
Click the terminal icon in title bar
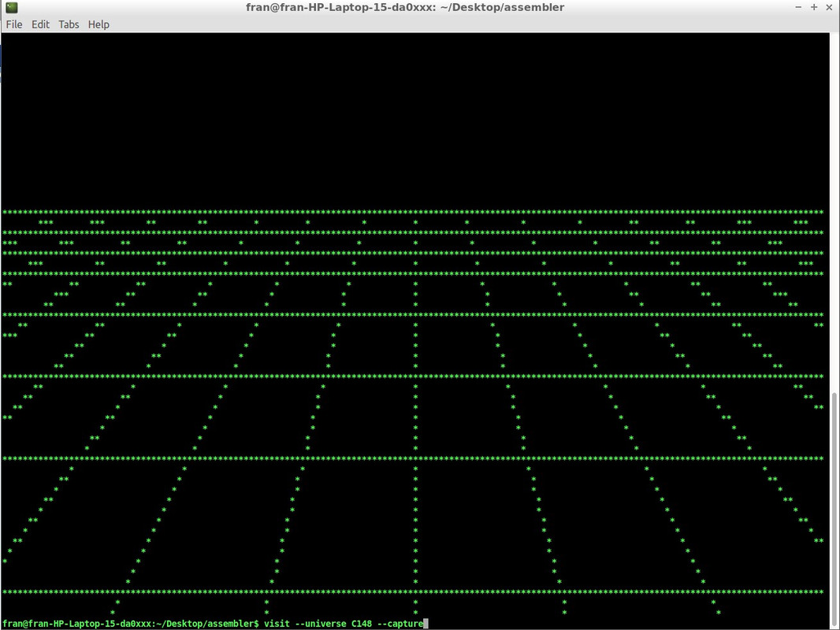click(11, 8)
